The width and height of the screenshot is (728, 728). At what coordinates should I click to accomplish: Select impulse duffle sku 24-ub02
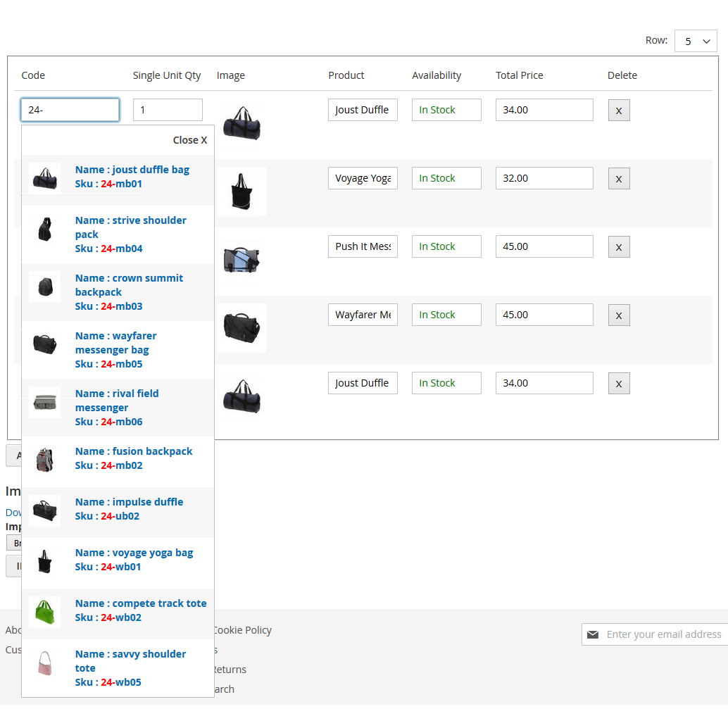pyautogui.click(x=129, y=508)
